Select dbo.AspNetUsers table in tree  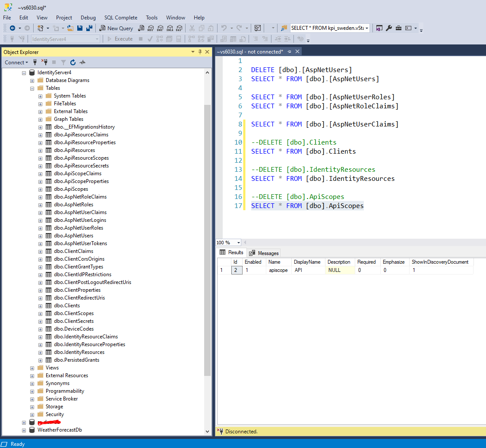click(73, 236)
